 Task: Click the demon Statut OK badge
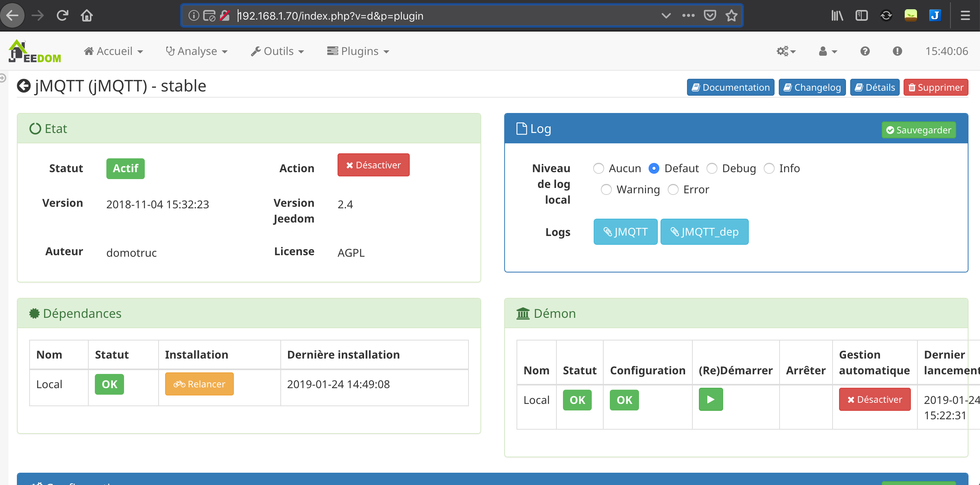coord(577,400)
